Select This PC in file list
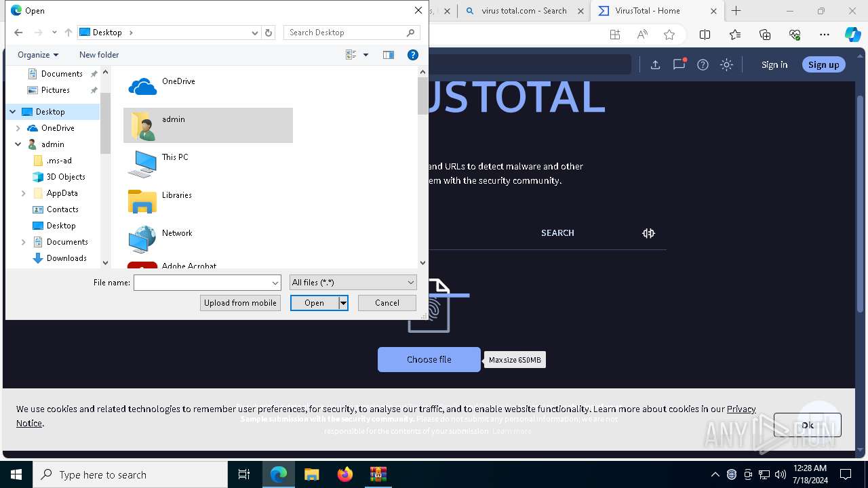Image resolution: width=868 pixels, height=488 pixels. click(208, 163)
